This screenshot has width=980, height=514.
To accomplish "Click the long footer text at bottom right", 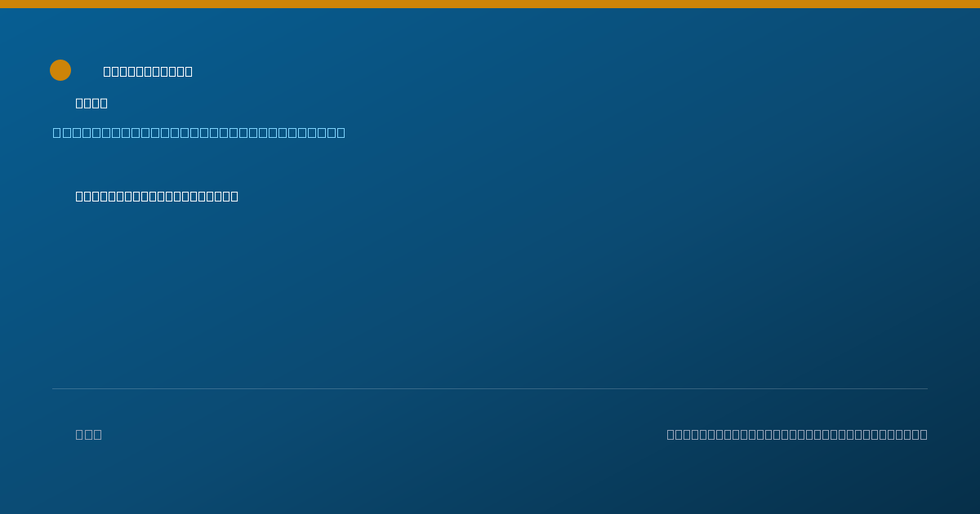I will click(797, 434).
